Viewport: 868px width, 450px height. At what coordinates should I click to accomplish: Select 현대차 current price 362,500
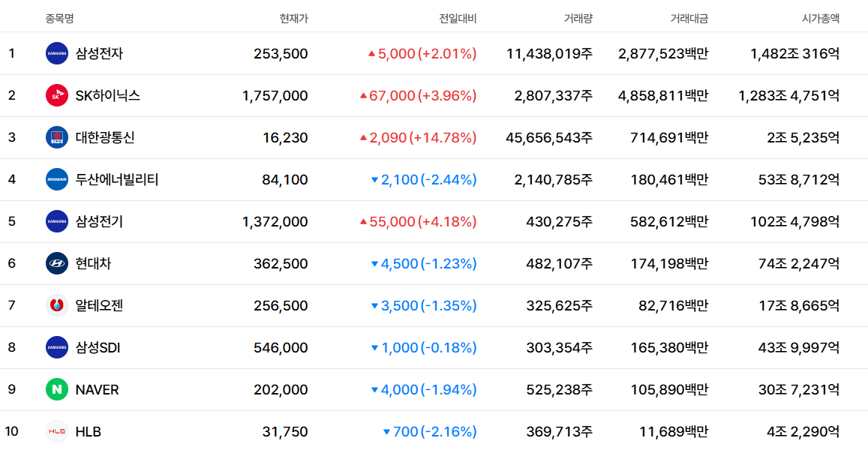pos(281,264)
